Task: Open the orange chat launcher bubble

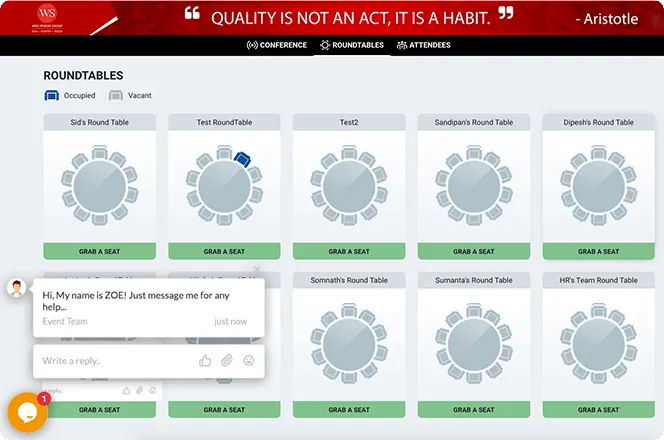Action: pyautogui.click(x=28, y=412)
